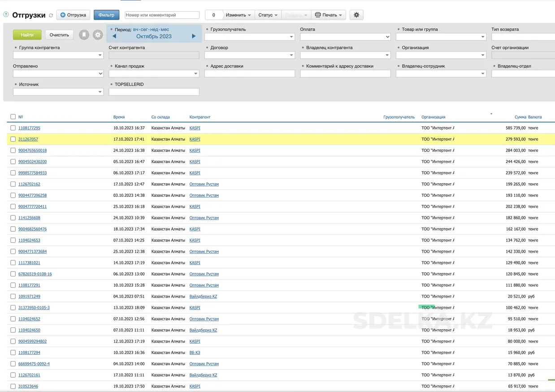
Task: Open the Статус dropdown menu
Action: pos(268,15)
